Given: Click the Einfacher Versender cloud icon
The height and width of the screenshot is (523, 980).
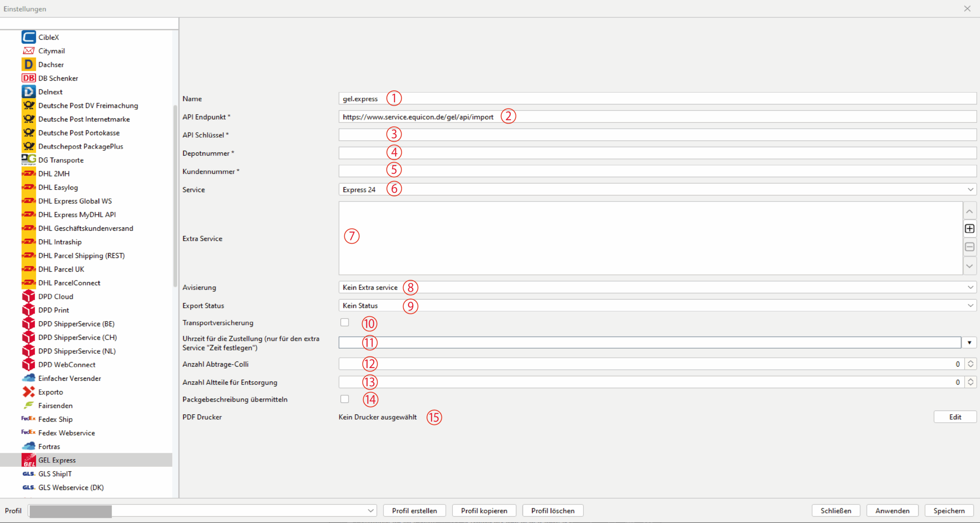Looking at the screenshot, I should coord(29,378).
